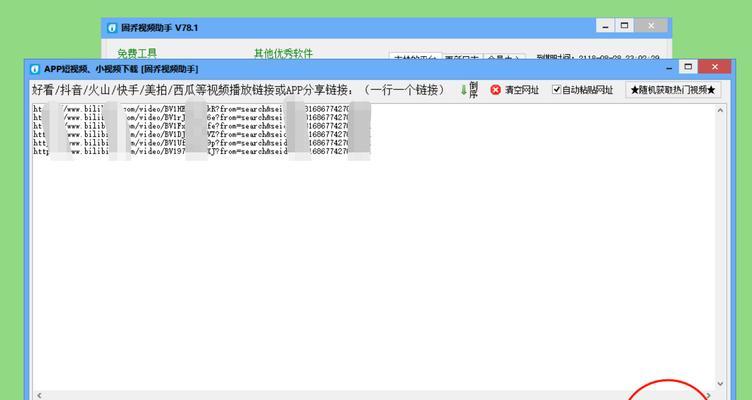Viewport: 752px width, 400px height.
Task: Close the 固乔视频助手 V78.1 window
Action: pos(651,26)
